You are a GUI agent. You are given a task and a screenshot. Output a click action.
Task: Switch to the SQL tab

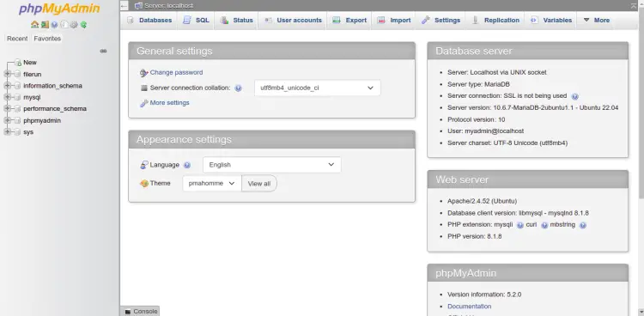pyautogui.click(x=196, y=20)
